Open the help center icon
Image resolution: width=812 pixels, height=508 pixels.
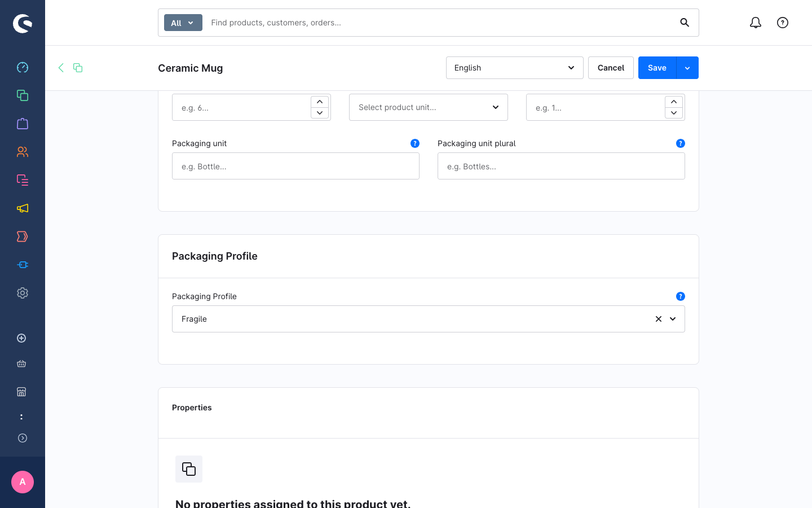[783, 23]
